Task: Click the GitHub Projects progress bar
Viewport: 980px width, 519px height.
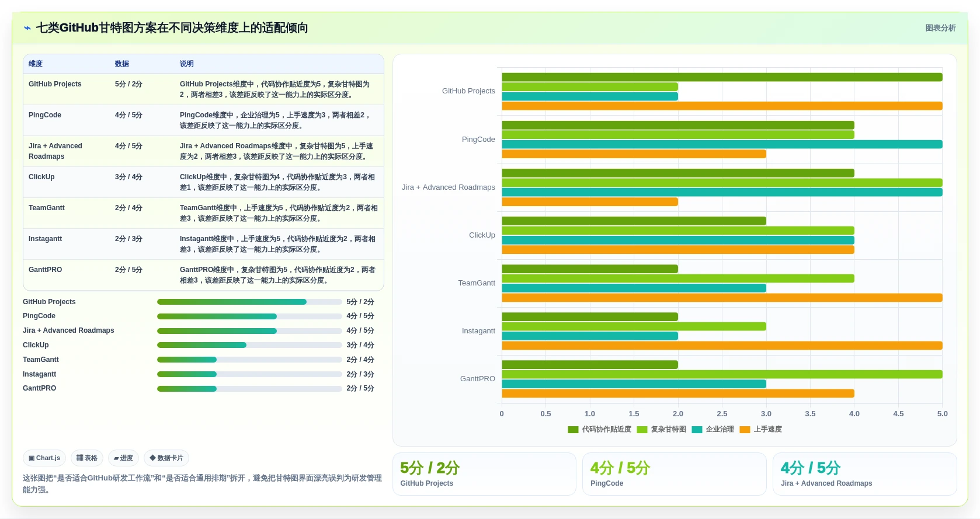Action: [249, 302]
